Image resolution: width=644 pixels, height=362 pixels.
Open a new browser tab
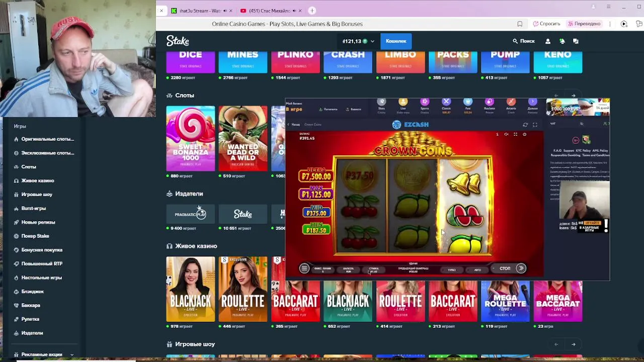coord(312,11)
